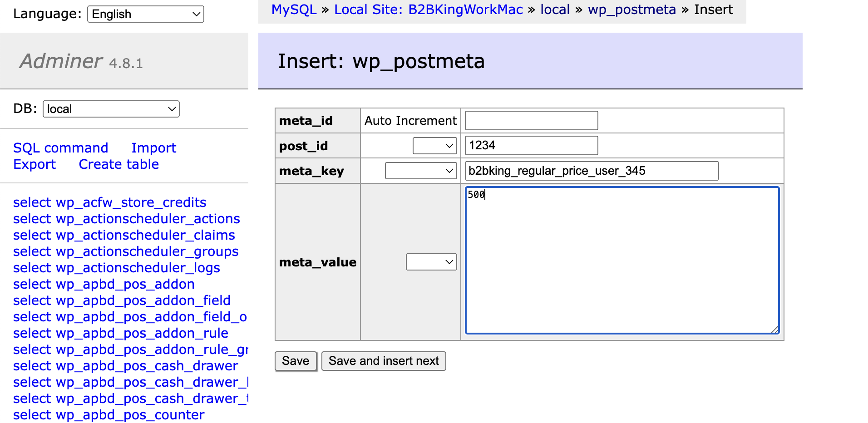
Task: Open the Import link
Action: coord(154,148)
